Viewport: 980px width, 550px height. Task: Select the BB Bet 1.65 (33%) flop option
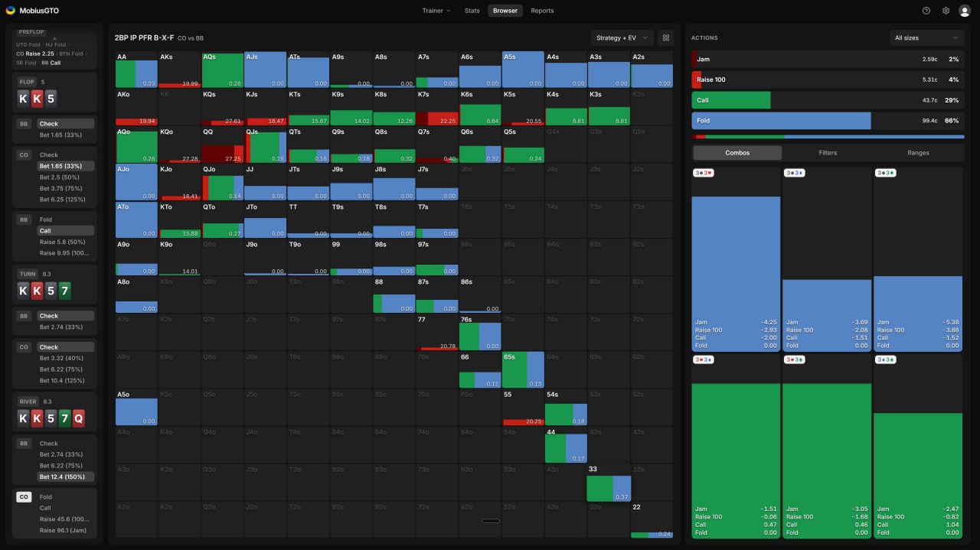[61, 135]
